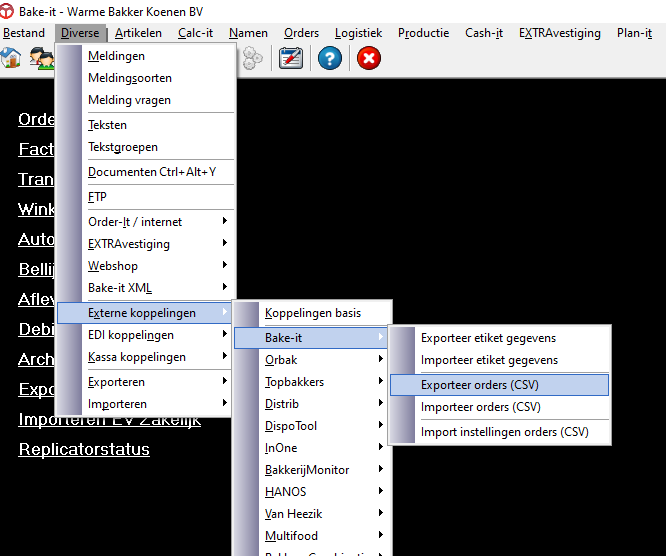Screen dimensions: 666x556
Task: Open the Calc-it menu
Action: [x=195, y=33]
